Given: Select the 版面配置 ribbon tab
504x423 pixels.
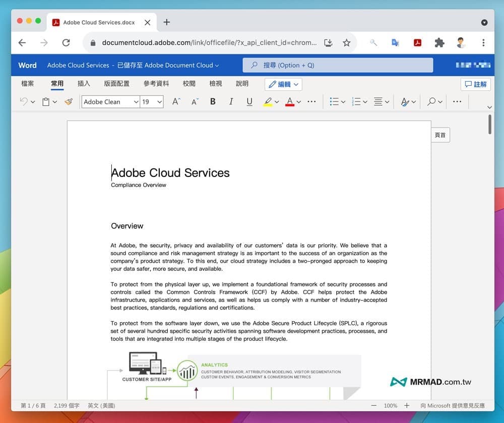Looking at the screenshot, I should (x=117, y=84).
